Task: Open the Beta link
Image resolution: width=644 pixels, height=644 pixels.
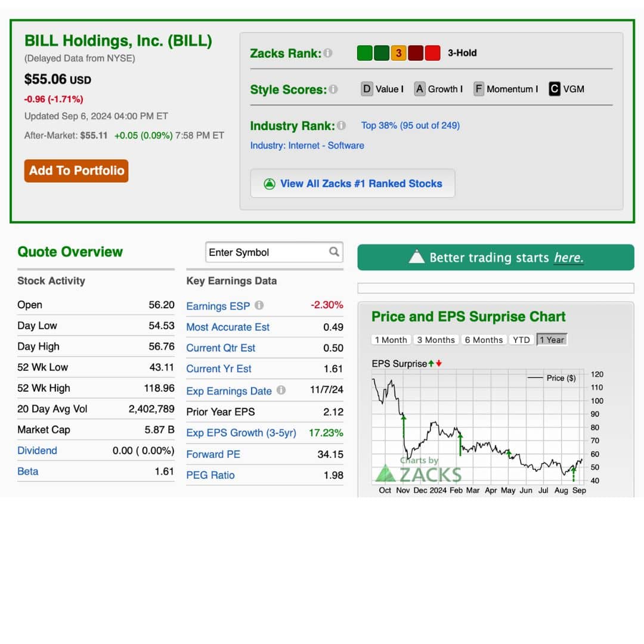Action: (x=27, y=472)
